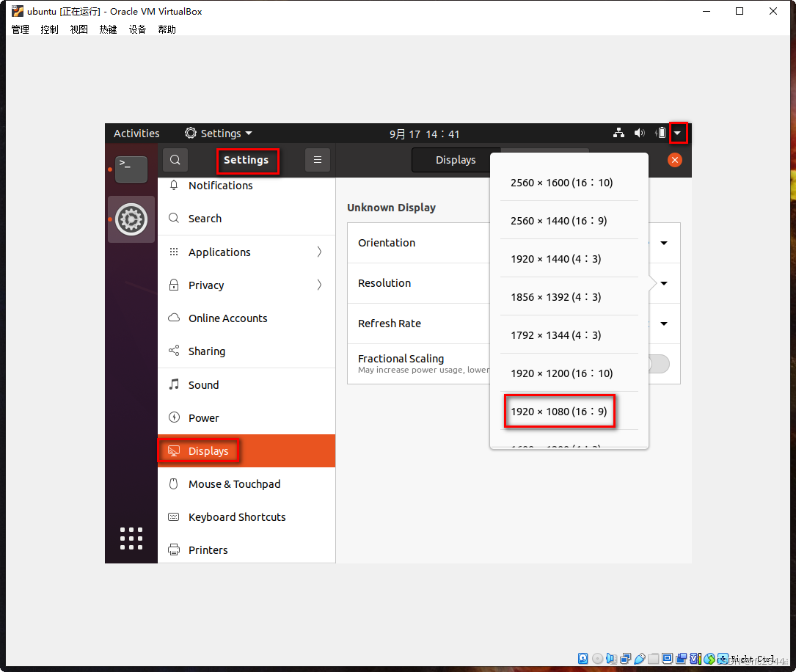Screen dimensions: 796x672
Task: Expand the Orientation dropdown arrow
Action: 663,243
